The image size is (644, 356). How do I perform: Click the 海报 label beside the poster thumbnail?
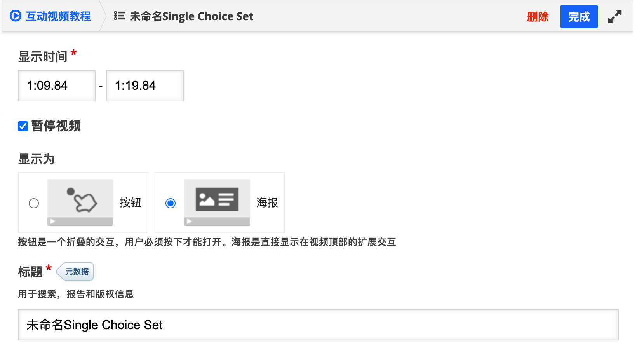pos(267,202)
